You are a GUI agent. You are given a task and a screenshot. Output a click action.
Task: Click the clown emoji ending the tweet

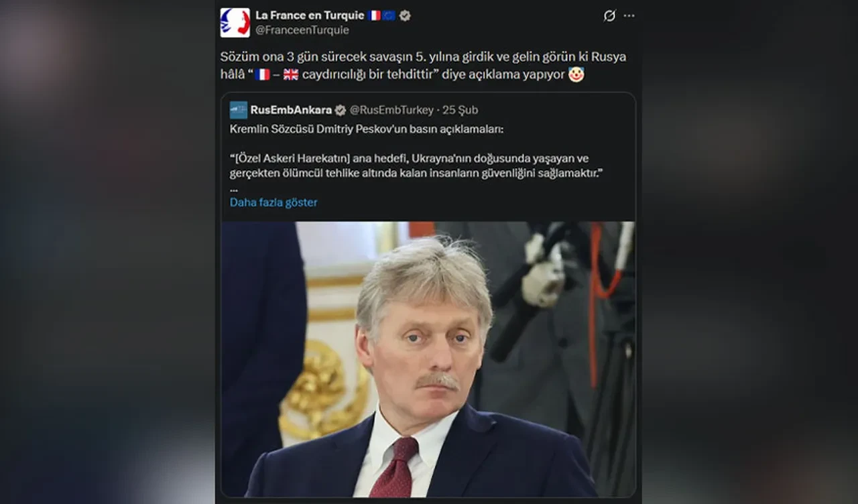click(576, 74)
